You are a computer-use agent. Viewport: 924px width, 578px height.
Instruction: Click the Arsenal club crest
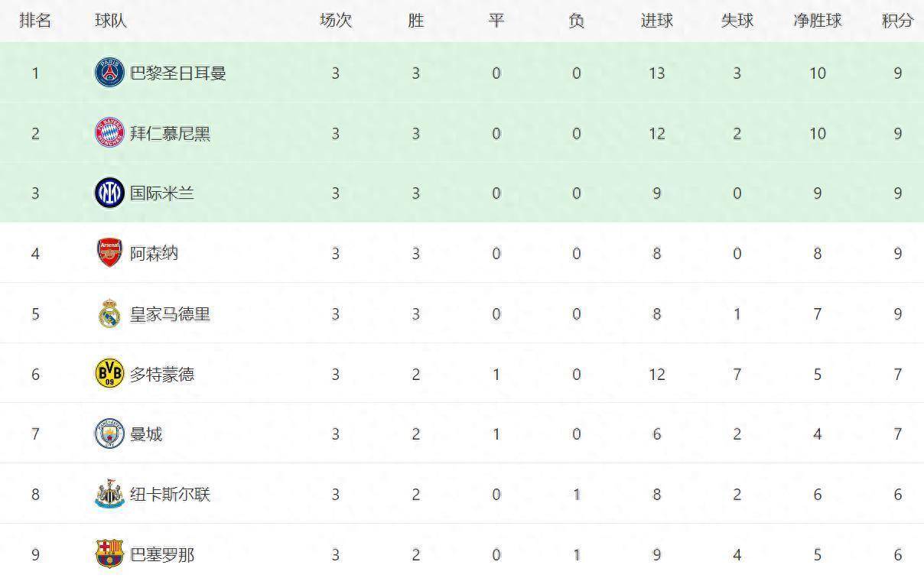pyautogui.click(x=109, y=253)
